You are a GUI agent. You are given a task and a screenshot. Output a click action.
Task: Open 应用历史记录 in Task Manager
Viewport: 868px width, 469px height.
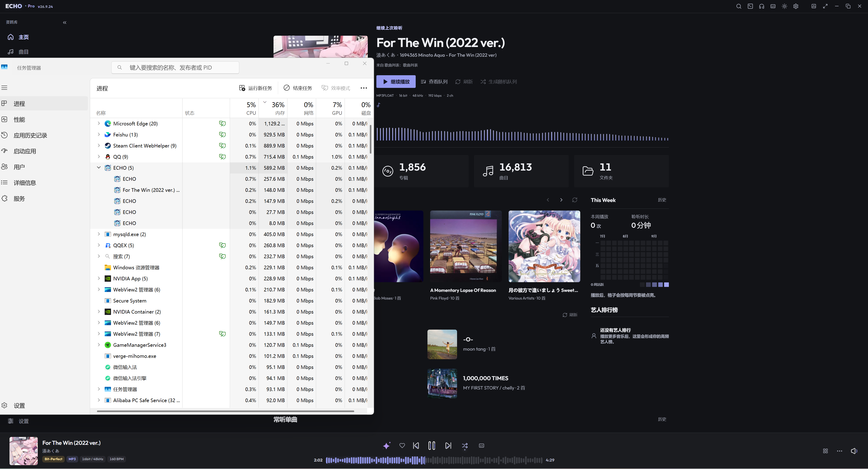(x=44, y=135)
